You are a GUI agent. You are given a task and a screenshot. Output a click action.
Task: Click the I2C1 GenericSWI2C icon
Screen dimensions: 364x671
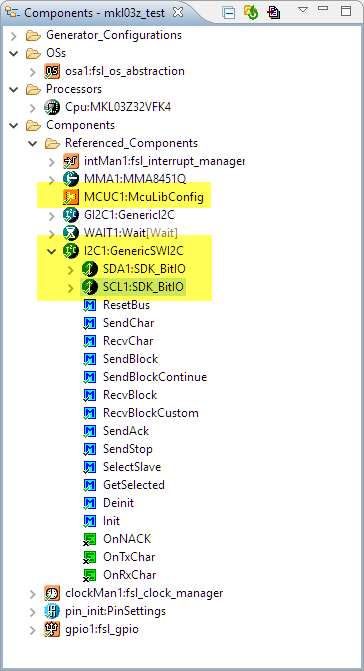click(71, 251)
